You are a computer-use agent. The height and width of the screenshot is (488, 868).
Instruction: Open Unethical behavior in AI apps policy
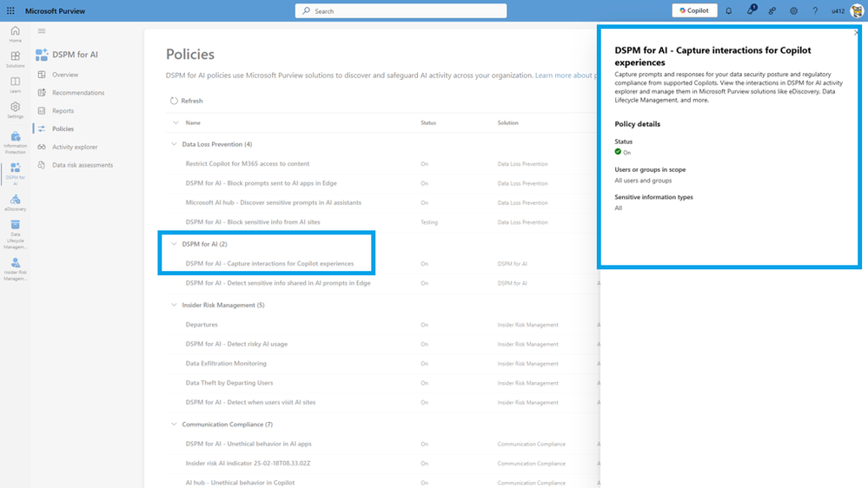pyautogui.click(x=248, y=444)
